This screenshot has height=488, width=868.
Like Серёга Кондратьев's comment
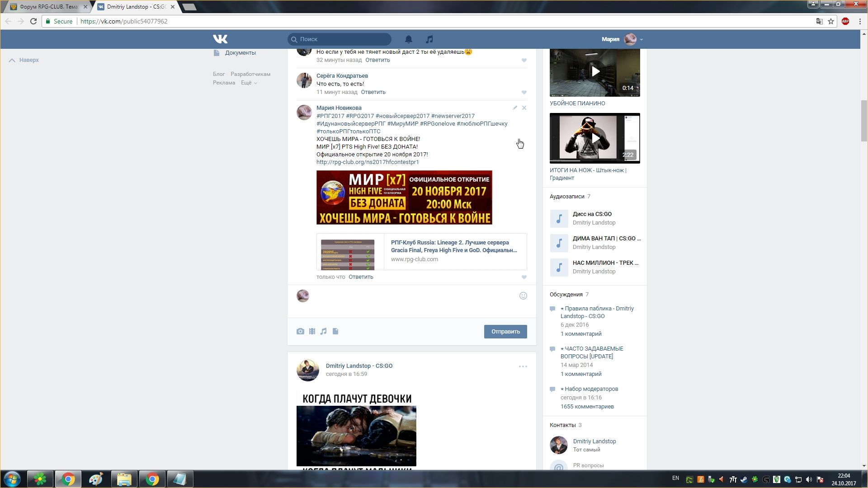(x=524, y=92)
